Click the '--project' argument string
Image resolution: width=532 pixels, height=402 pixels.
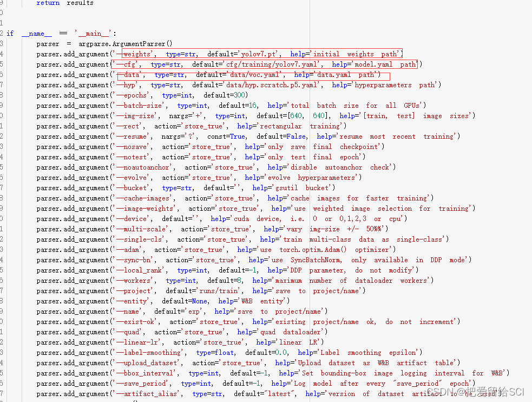pyautogui.click(x=133, y=291)
